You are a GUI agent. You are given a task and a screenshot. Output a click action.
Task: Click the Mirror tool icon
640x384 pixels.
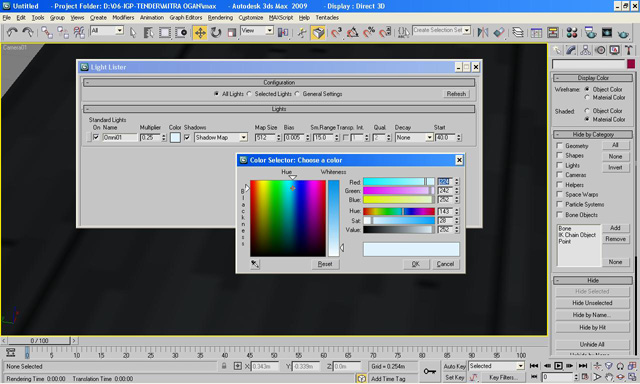coord(483,32)
